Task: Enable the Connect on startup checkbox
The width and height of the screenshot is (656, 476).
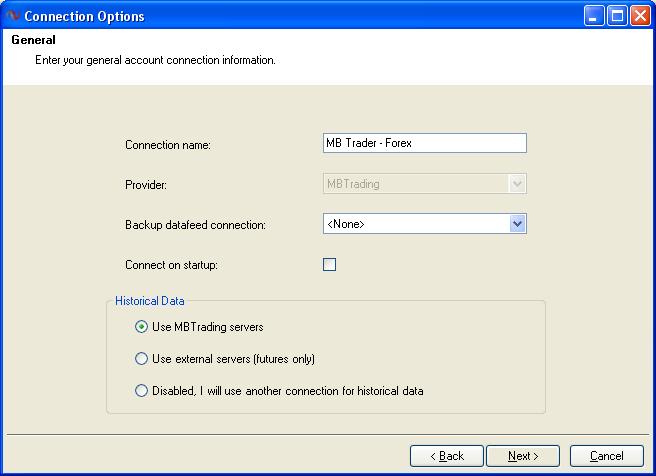Action: point(329,265)
